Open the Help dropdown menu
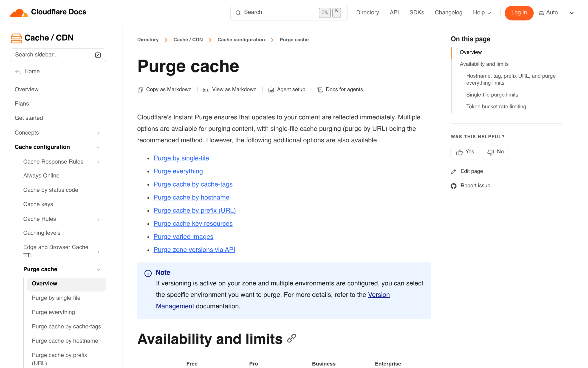588x368 pixels. [482, 13]
